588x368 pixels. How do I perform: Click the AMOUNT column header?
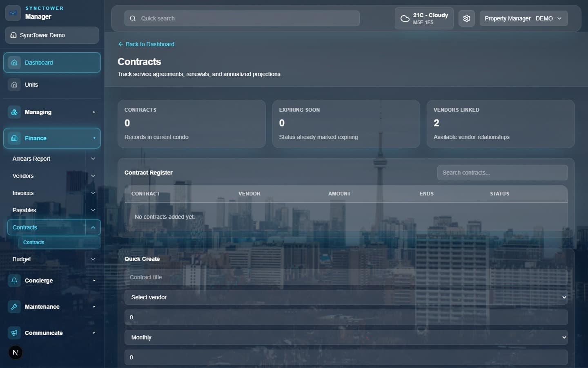pyautogui.click(x=339, y=194)
